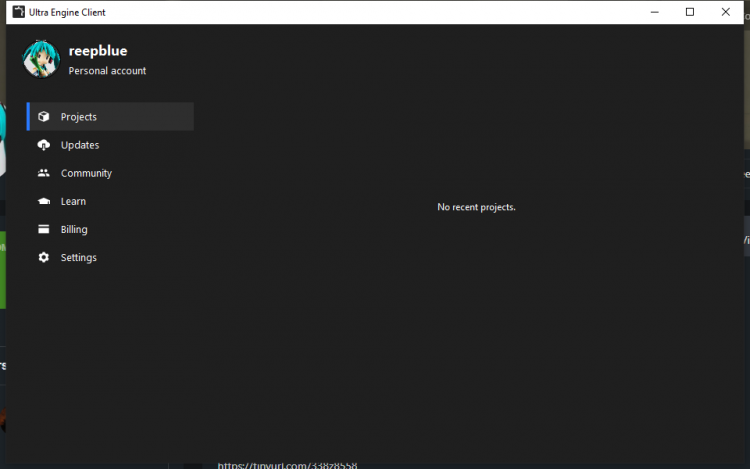Select the Projects menu item

point(110,117)
